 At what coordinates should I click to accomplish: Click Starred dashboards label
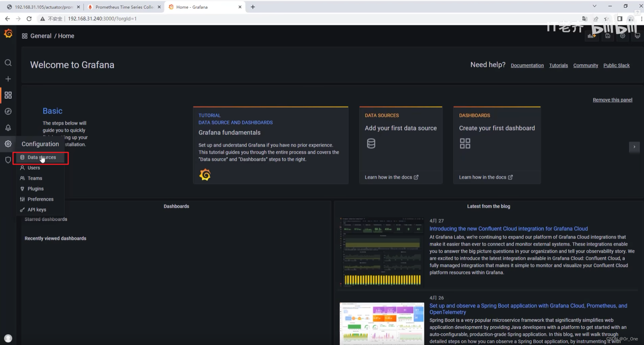tap(46, 219)
